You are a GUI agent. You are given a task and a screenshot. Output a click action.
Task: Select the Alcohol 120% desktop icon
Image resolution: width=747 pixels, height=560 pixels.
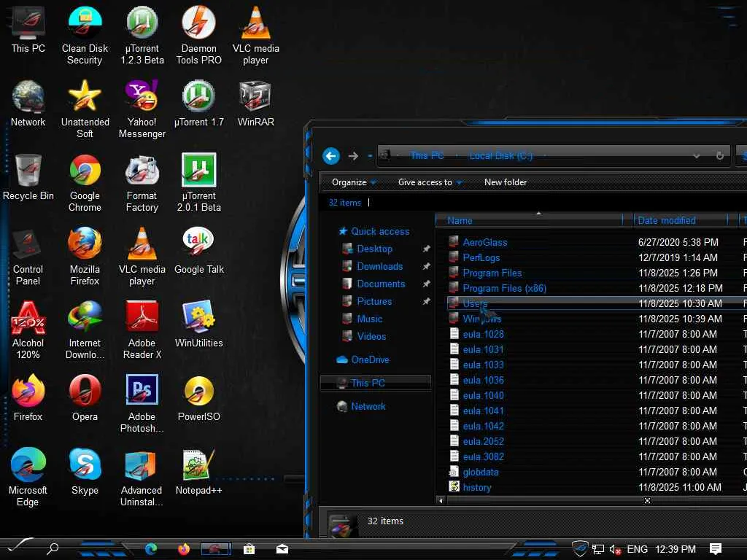click(28, 330)
